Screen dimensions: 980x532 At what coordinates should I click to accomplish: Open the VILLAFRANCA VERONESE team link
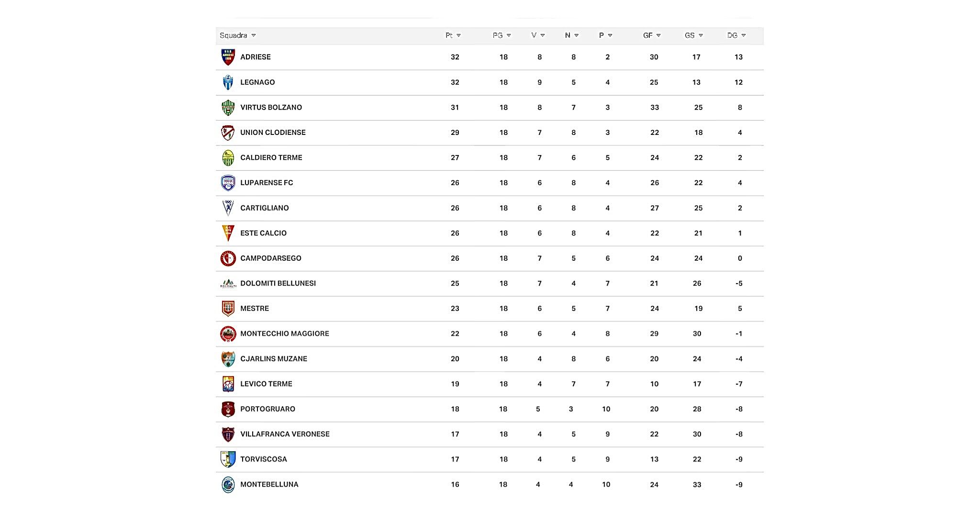(285, 434)
